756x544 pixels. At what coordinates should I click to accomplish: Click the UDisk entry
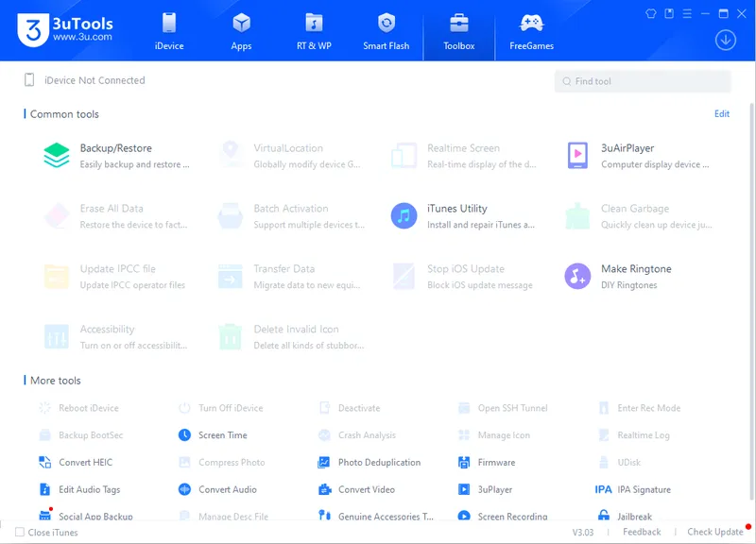point(619,462)
